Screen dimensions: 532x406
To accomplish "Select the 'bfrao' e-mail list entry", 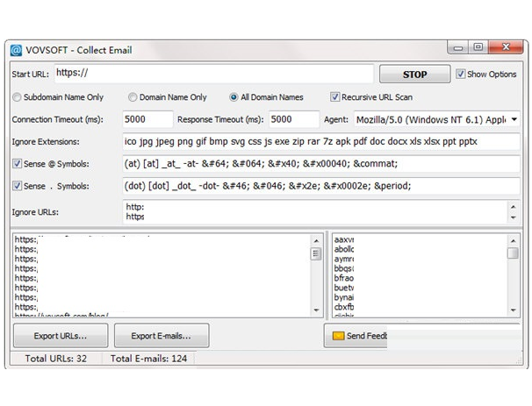I will (x=344, y=278).
